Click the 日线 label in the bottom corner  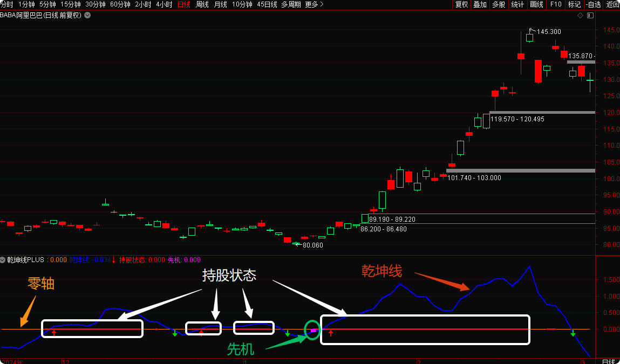(x=608, y=361)
